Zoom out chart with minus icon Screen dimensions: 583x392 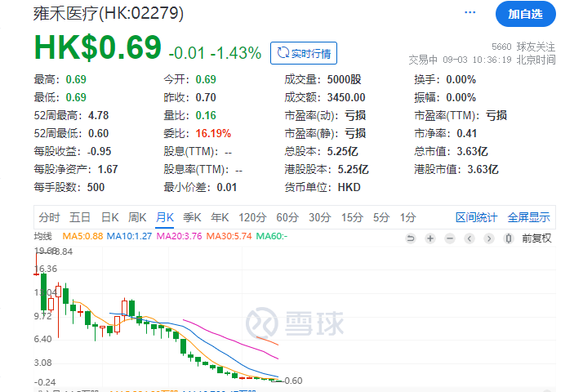[450, 238]
